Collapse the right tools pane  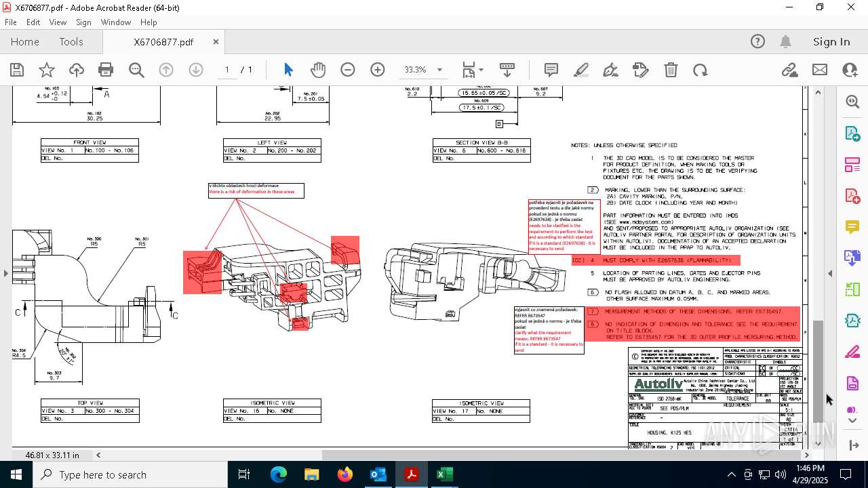coord(853,445)
